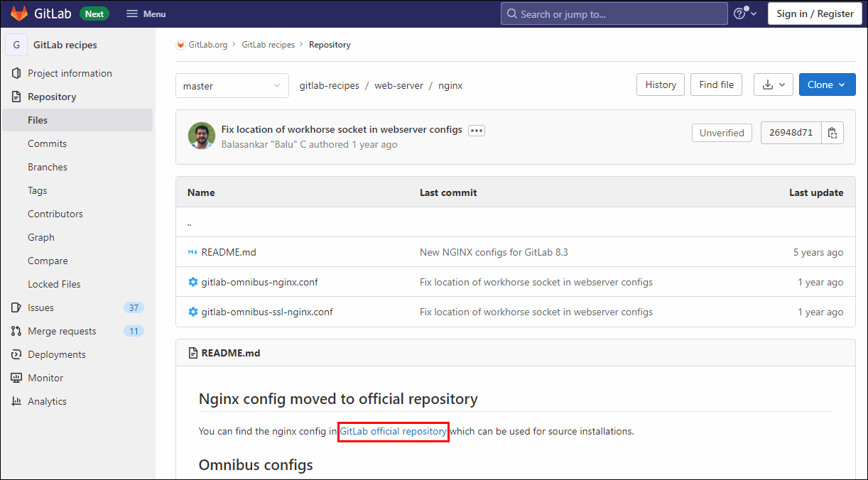Click the Analytics sidebar icon
868x480 pixels.
[16, 401]
